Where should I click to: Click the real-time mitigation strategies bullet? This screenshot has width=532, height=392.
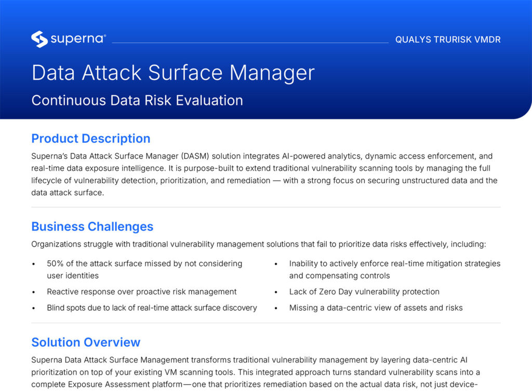tap(394, 269)
